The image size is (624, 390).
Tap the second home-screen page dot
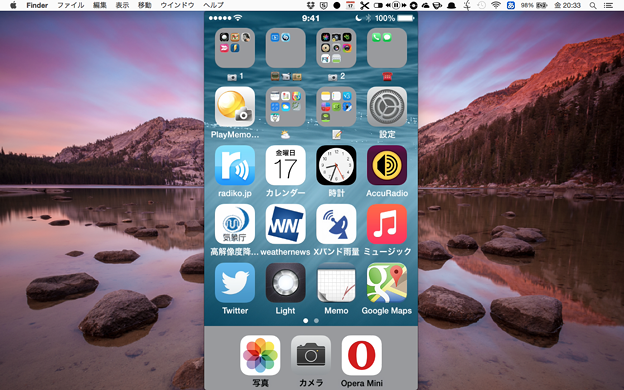316,320
